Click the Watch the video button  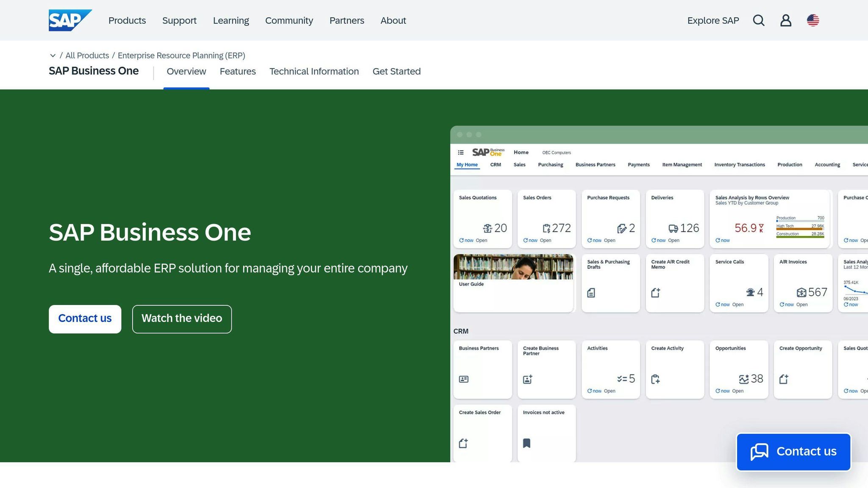(181, 319)
